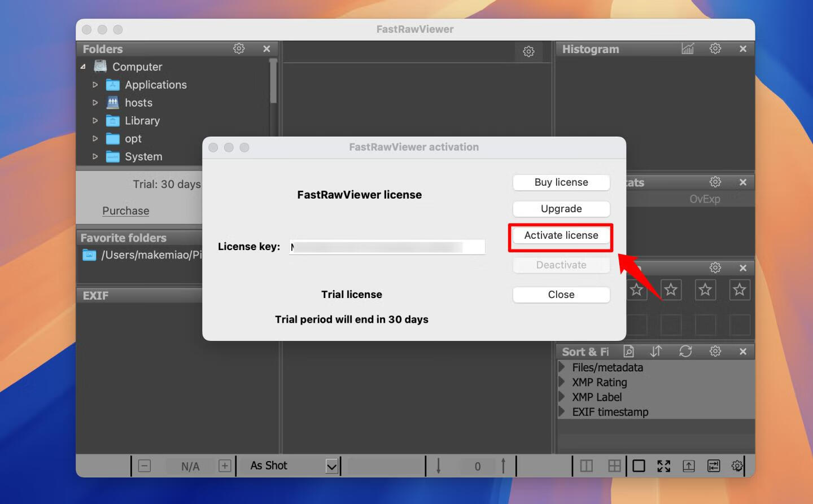Click the Activate license button
The height and width of the screenshot is (504, 813).
click(x=561, y=235)
